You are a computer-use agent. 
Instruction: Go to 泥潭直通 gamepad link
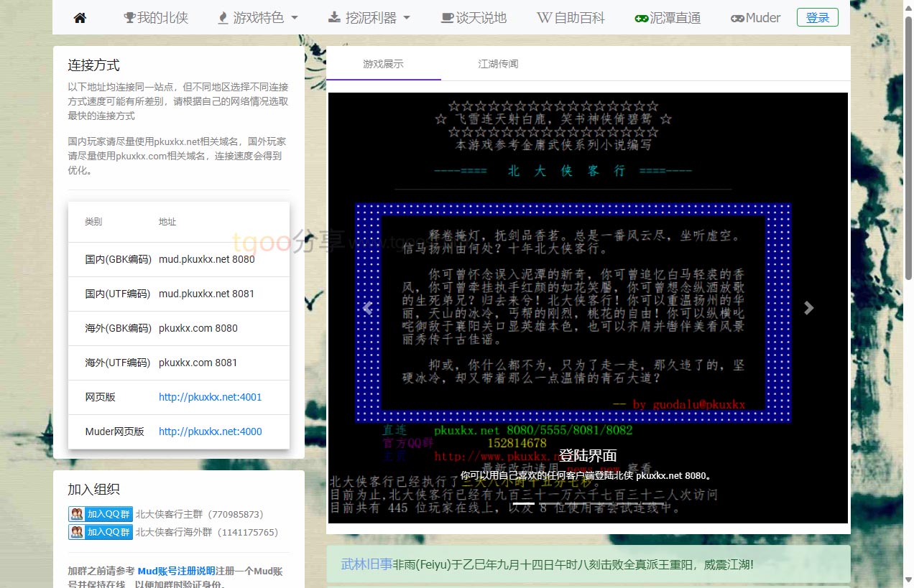tap(668, 18)
